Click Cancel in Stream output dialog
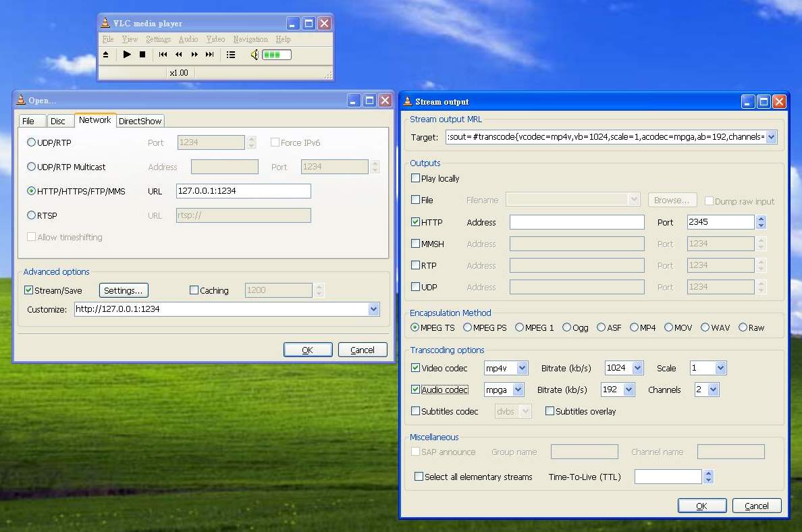Viewport: 802px width, 532px height. 756,506
